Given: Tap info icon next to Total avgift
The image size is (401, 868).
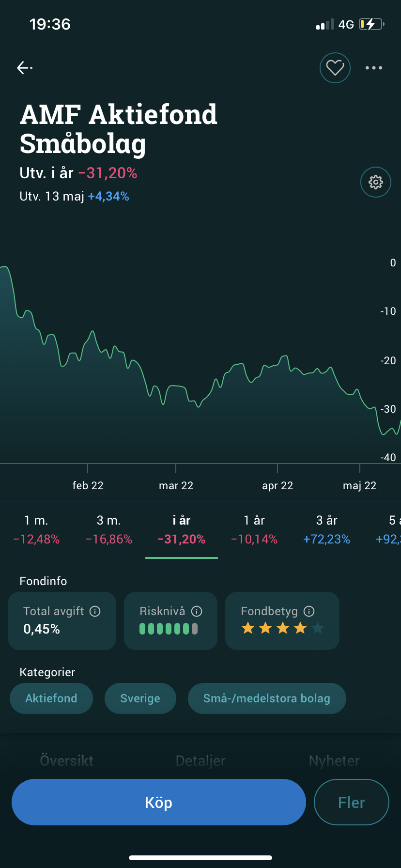Looking at the screenshot, I should [95, 611].
